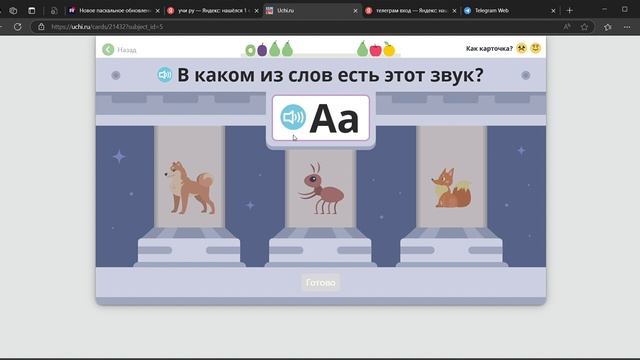Open browser extensions icon
The height and width of the screenshot is (360, 640).
(x=607, y=27)
